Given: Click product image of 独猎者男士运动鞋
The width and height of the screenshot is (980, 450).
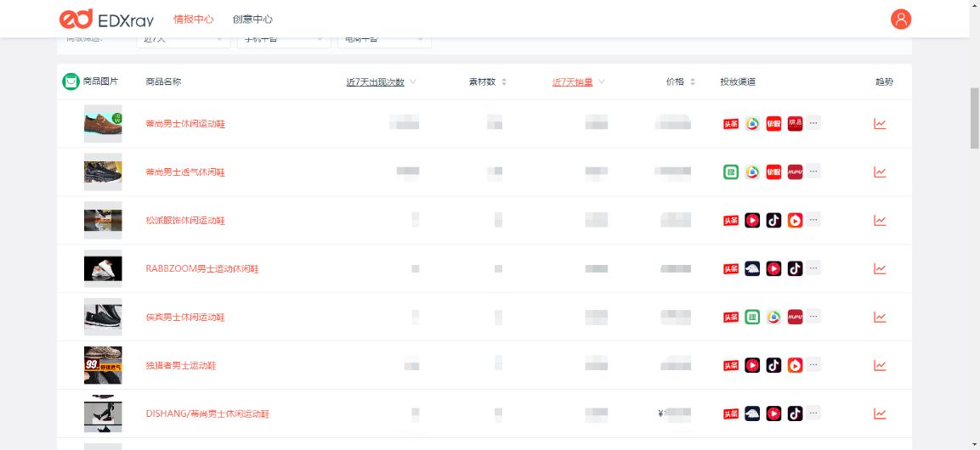Looking at the screenshot, I should pos(103,365).
